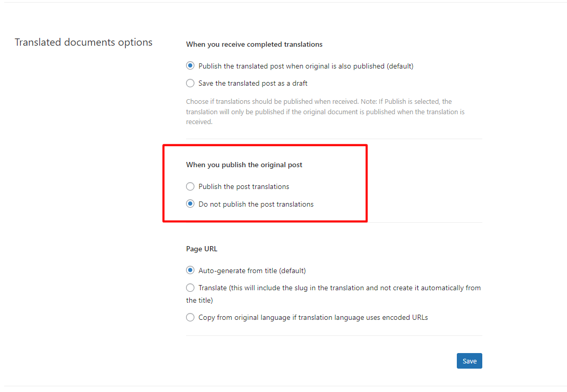Viewport: 567px width, 392px height.
Task: Click the blue Save button
Action: 469,361
